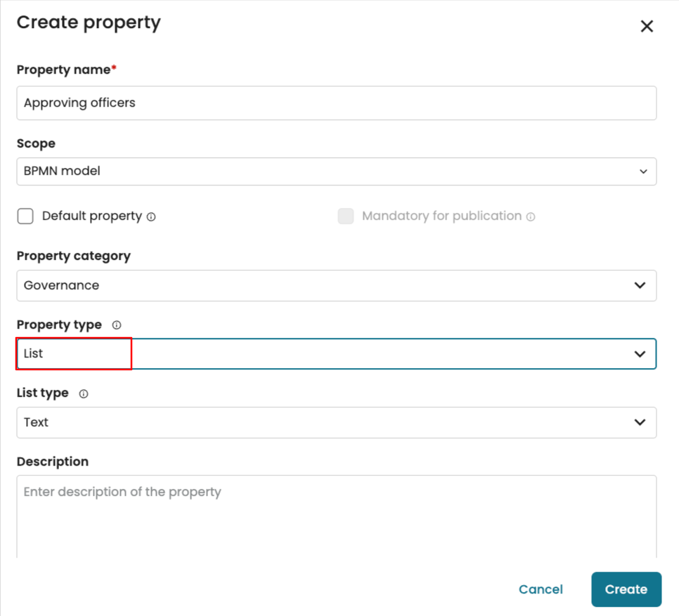The height and width of the screenshot is (616, 679).
Task: Click the chevron arrow in Property type field
Action: pos(640,353)
